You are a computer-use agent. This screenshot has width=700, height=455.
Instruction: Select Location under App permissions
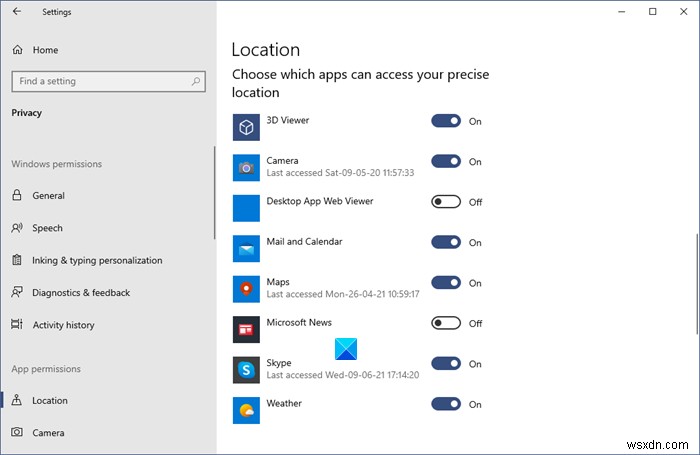point(107,400)
